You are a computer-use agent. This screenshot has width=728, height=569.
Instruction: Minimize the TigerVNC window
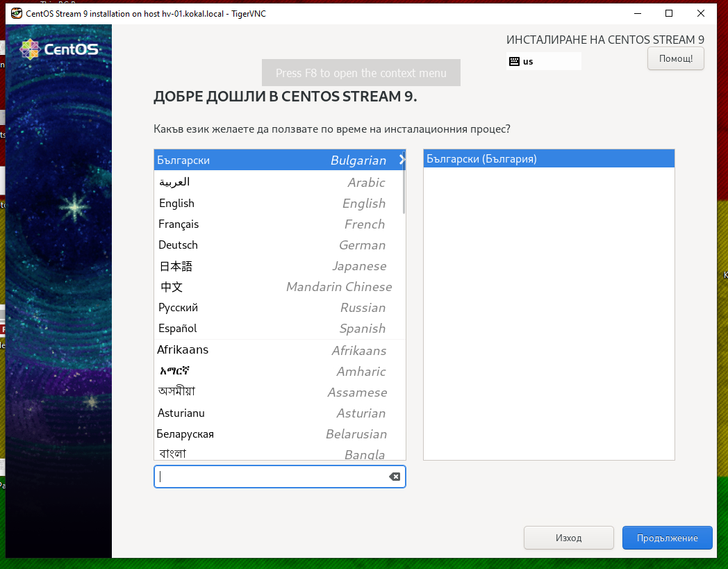click(638, 13)
